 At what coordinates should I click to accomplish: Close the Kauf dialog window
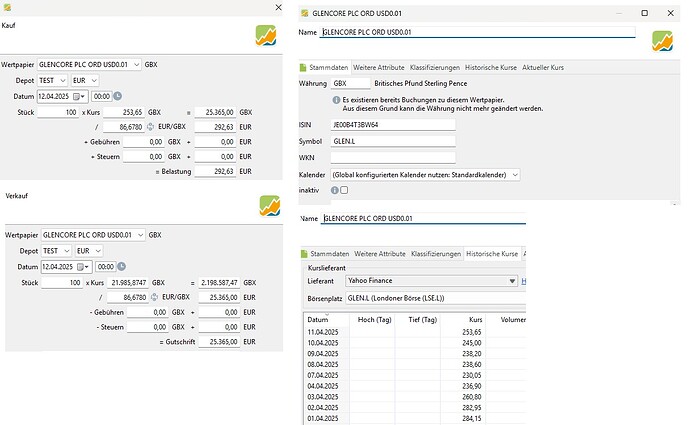point(278,7)
